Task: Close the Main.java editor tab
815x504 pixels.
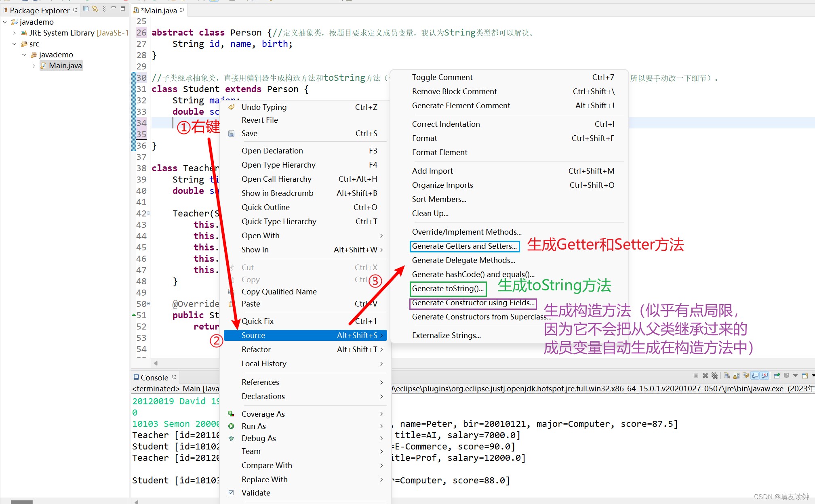Action: point(183,10)
